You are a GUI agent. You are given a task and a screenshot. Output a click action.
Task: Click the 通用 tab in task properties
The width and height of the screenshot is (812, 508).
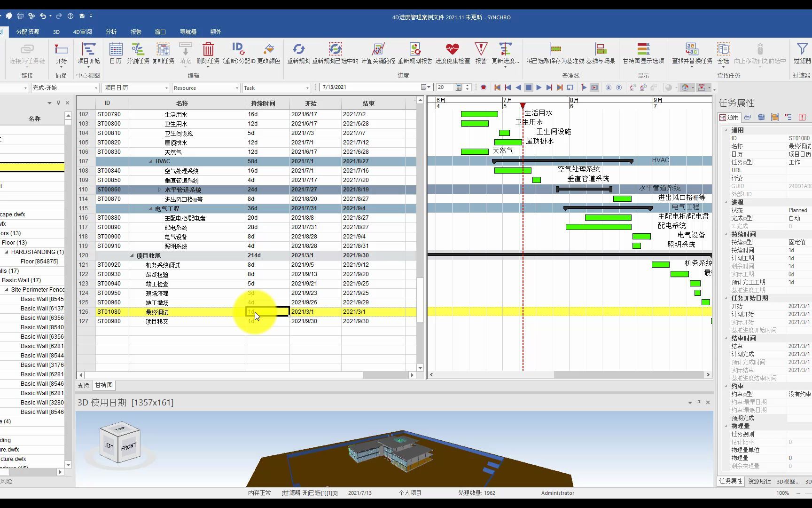[x=729, y=117]
